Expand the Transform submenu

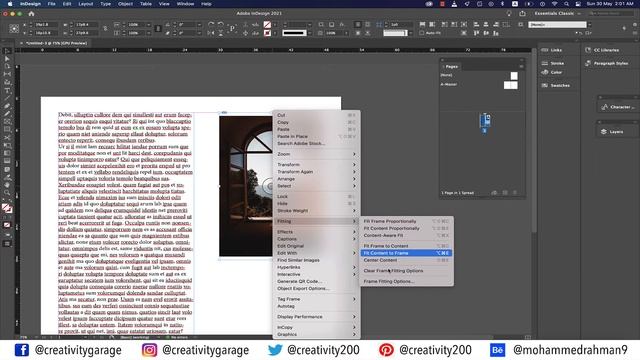coord(316,164)
